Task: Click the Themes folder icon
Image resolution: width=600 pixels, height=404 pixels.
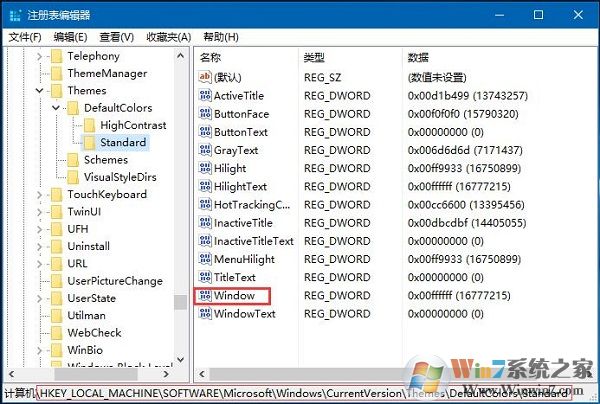Action: pos(57,91)
